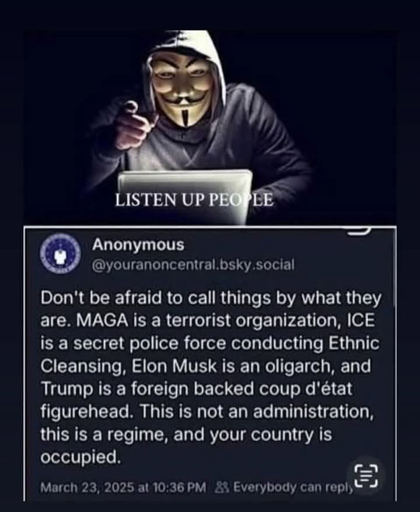
Task: Click the LISTEN UP PEOPLE caption
Action: (194, 200)
